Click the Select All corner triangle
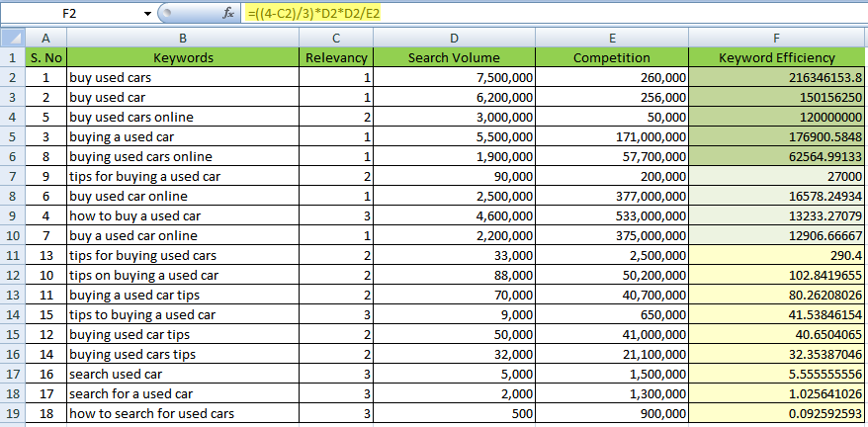Viewport: 868px width, 427px height. click(12, 38)
